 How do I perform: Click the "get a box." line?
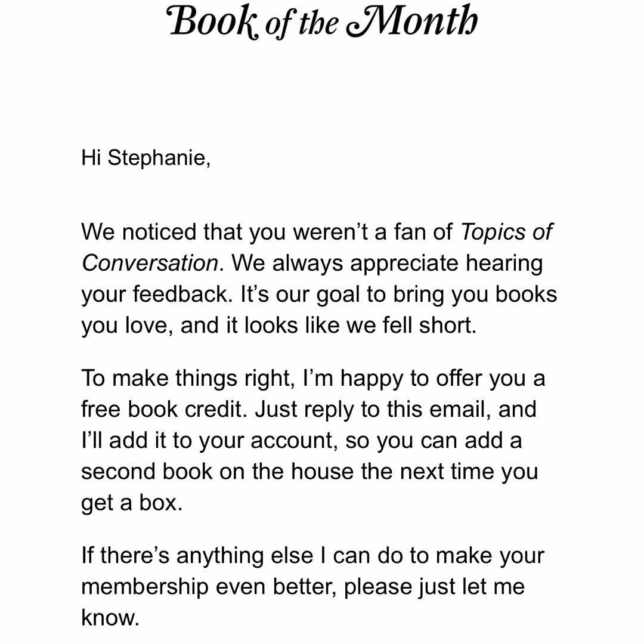pos(132,503)
